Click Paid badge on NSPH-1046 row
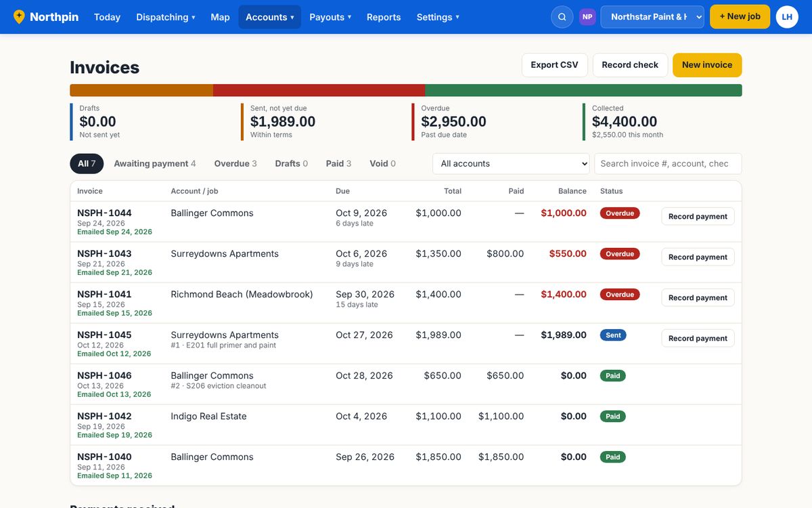Screen dimensions: 812x508 [x=613, y=376]
